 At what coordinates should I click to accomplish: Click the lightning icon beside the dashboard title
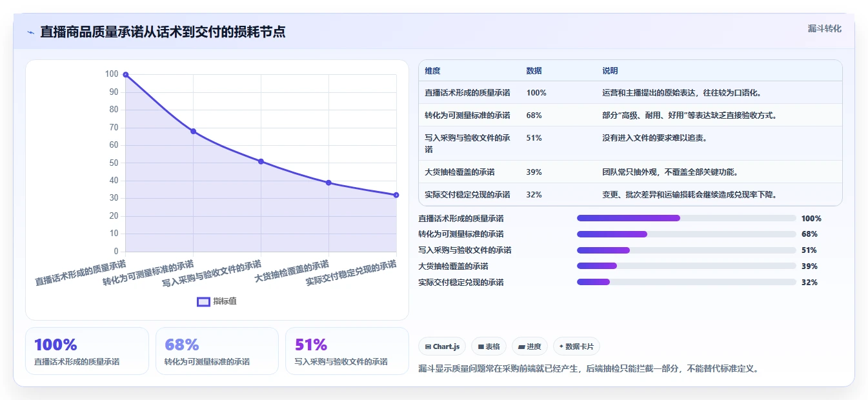[x=31, y=32]
